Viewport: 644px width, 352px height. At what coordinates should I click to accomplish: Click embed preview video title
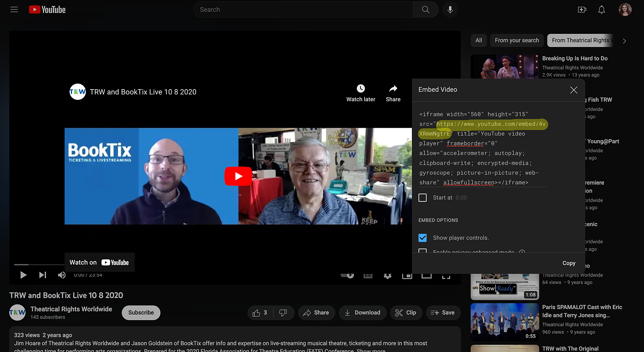point(143,92)
